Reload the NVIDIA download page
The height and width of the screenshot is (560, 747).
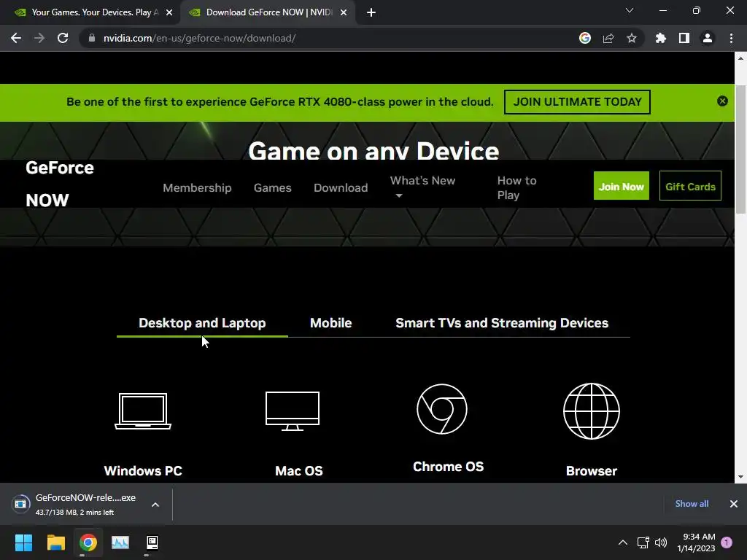pos(63,38)
